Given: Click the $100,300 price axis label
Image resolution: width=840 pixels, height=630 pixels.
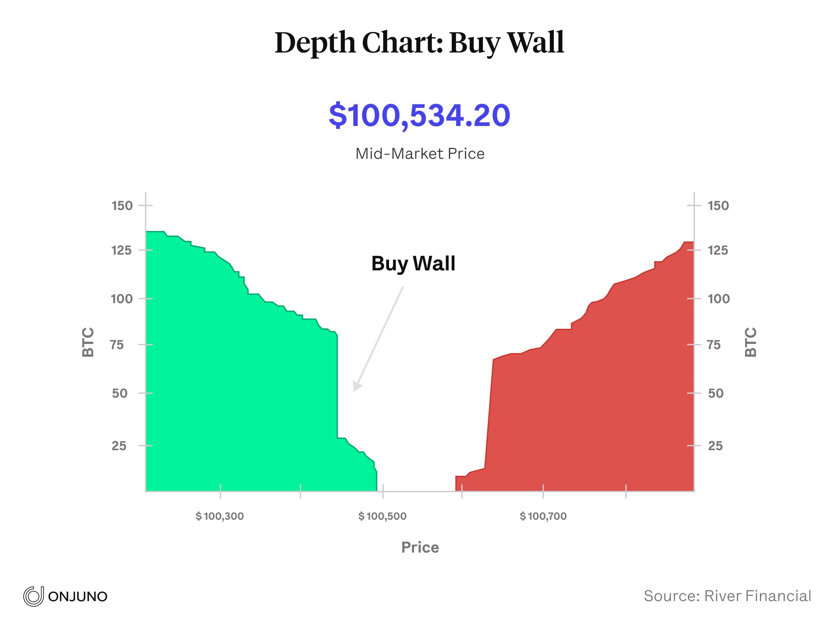Looking at the screenshot, I should [220, 516].
